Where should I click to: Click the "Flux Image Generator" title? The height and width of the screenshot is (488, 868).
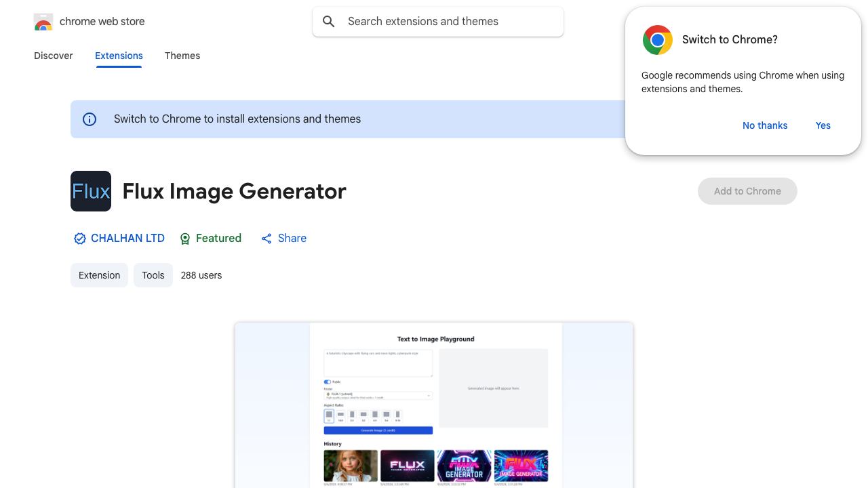click(x=234, y=191)
